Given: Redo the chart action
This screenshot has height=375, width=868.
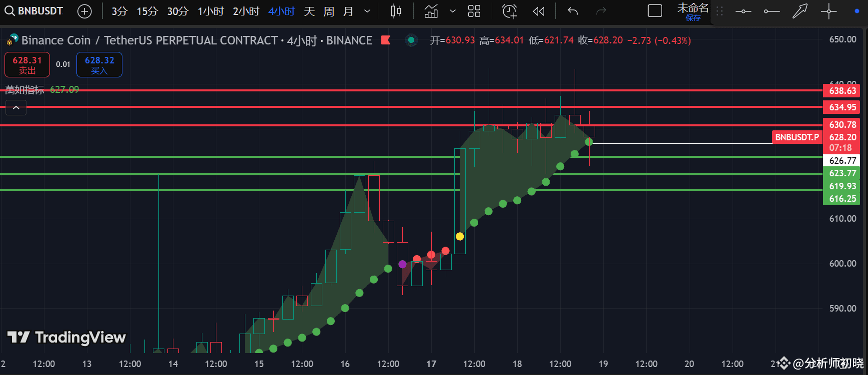Looking at the screenshot, I should (601, 11).
